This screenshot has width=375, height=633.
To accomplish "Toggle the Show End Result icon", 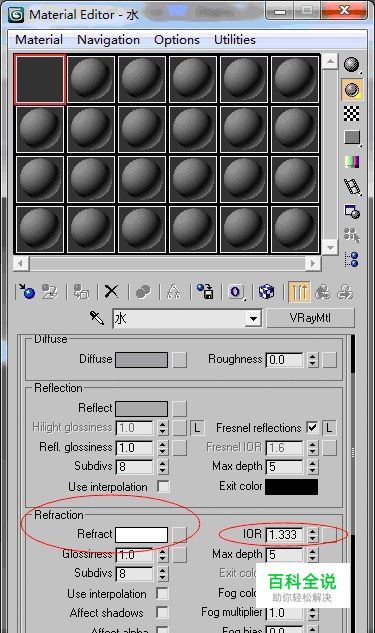I will 299,291.
